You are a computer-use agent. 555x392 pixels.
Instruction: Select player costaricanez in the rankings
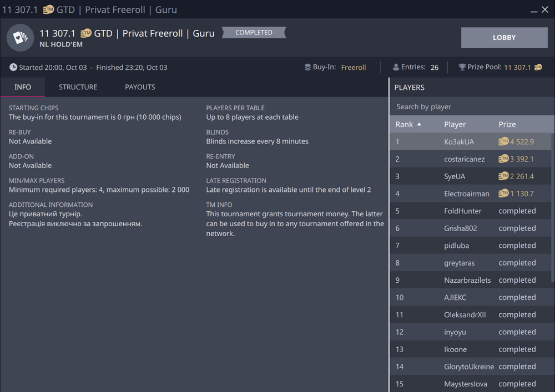point(464,159)
